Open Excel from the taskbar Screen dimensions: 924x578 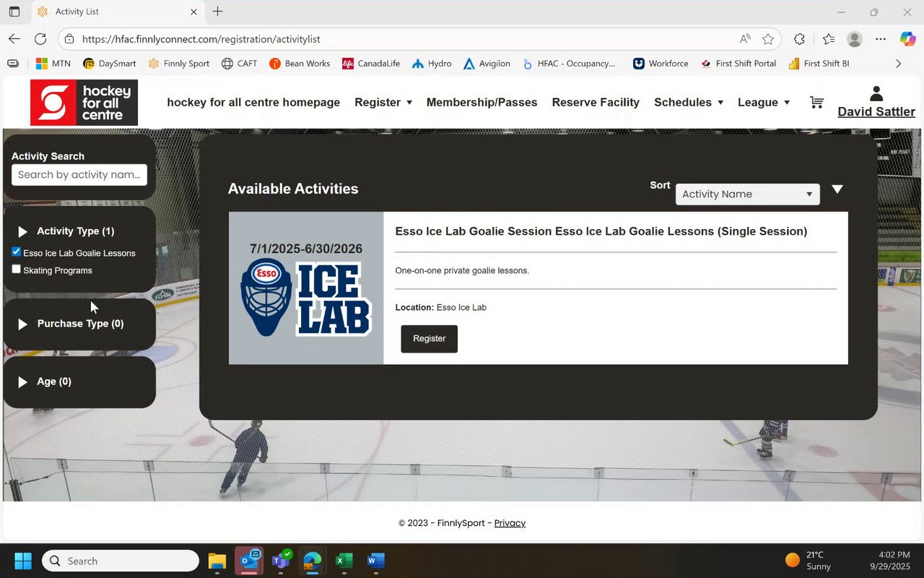click(344, 561)
